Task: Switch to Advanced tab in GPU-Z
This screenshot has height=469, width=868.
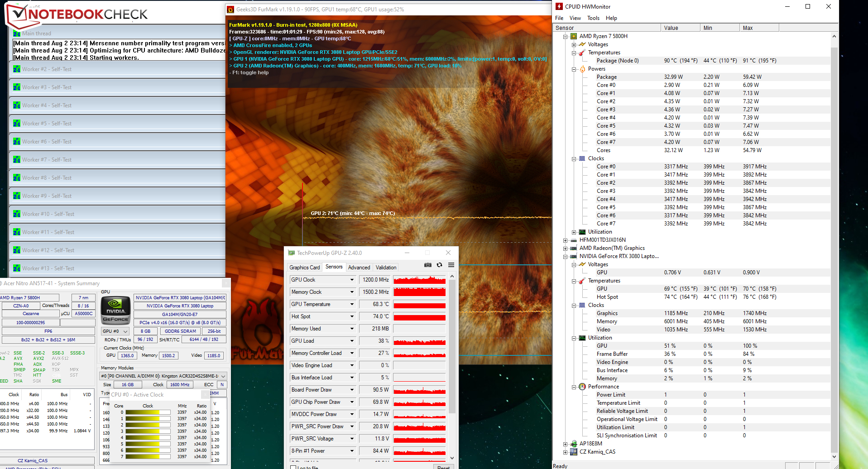Action: pyautogui.click(x=359, y=268)
